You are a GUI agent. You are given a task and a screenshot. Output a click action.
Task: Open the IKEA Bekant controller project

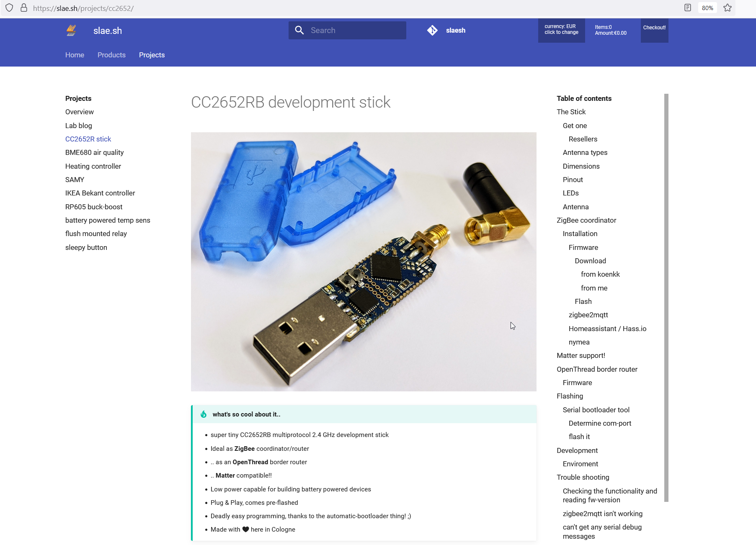100,193
